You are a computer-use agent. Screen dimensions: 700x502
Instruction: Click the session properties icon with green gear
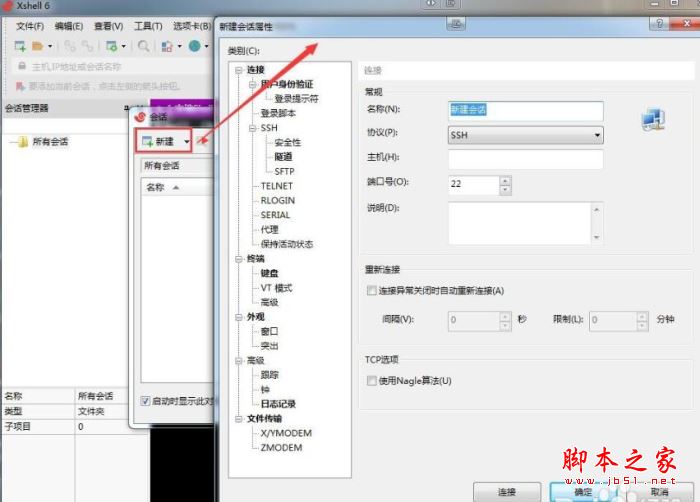coord(111,46)
